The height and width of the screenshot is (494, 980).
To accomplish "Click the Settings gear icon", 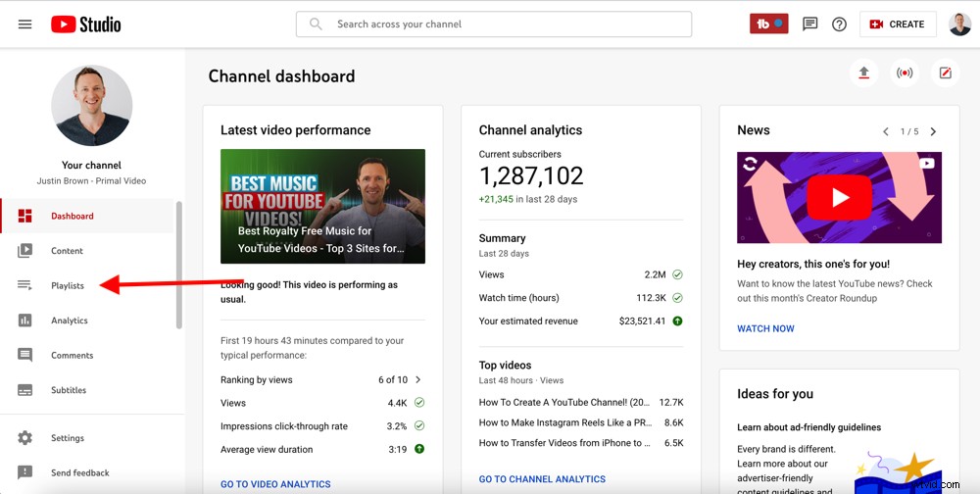I will [x=25, y=438].
